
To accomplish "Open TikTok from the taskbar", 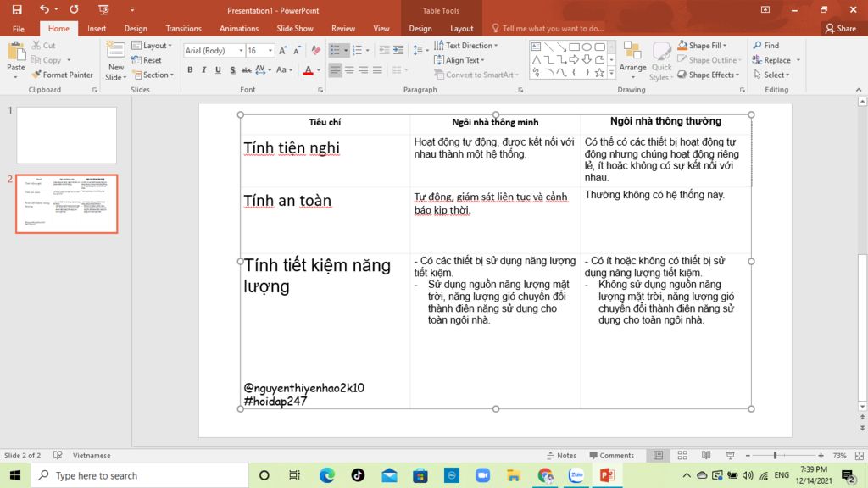I will [358, 475].
